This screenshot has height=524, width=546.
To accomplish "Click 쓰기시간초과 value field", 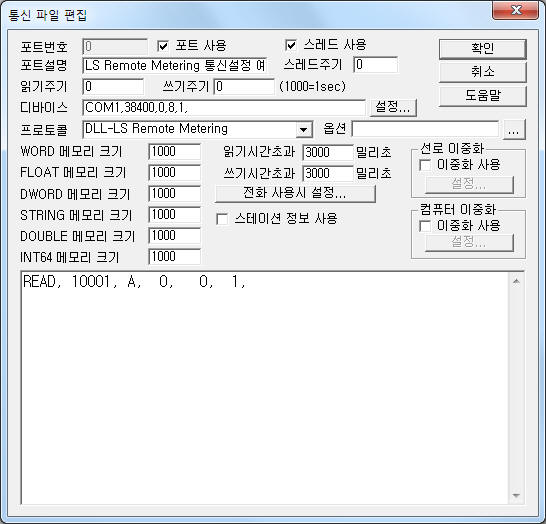I will [x=328, y=173].
